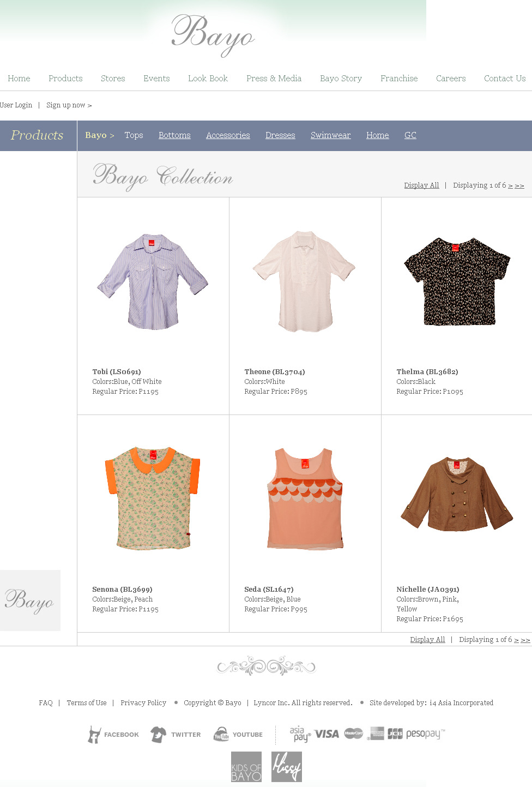Open the Facebook social icon

click(x=113, y=735)
